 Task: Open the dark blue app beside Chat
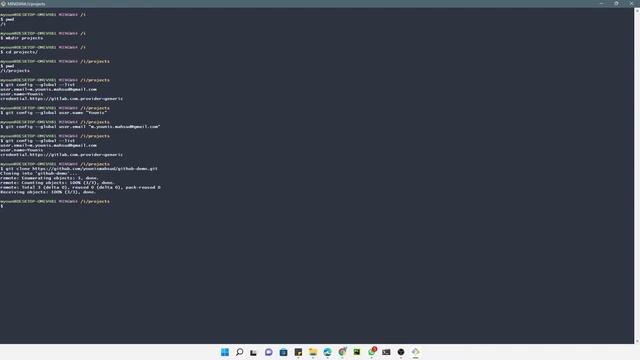point(283,352)
